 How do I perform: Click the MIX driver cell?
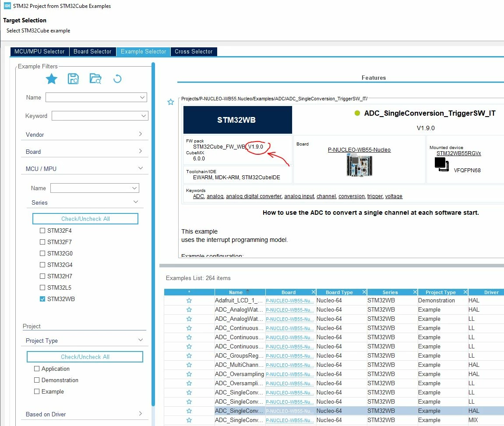coord(473,420)
